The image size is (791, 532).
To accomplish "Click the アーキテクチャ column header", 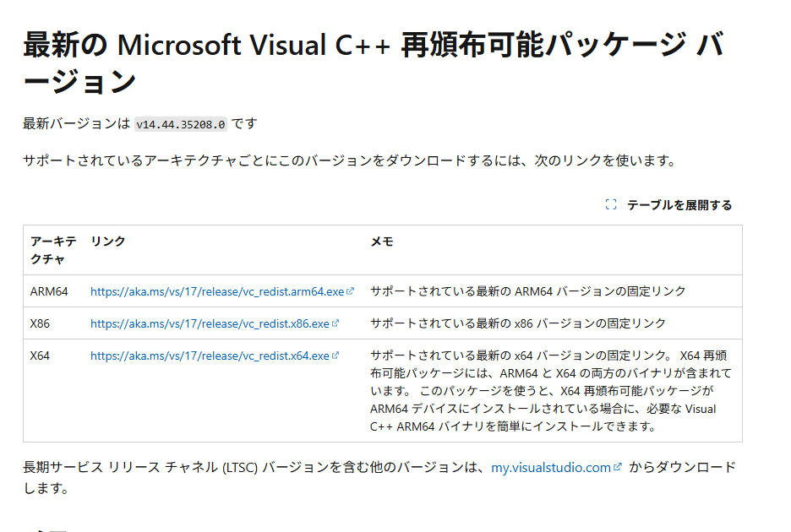I will coord(53,250).
